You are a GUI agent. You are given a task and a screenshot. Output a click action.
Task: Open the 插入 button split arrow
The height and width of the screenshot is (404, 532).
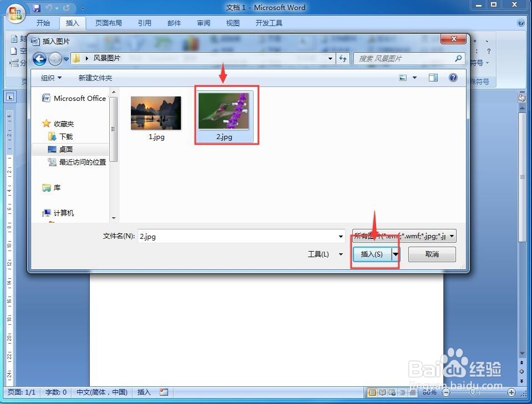396,254
